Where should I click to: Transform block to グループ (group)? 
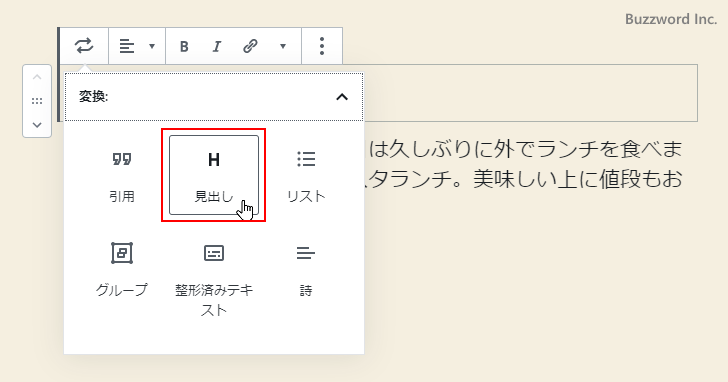[x=122, y=269]
